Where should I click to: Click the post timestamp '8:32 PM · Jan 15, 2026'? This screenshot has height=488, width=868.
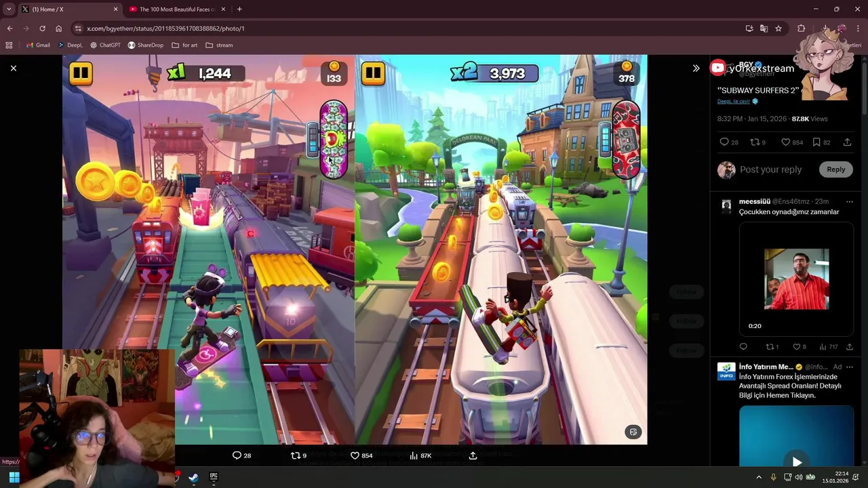click(751, 119)
